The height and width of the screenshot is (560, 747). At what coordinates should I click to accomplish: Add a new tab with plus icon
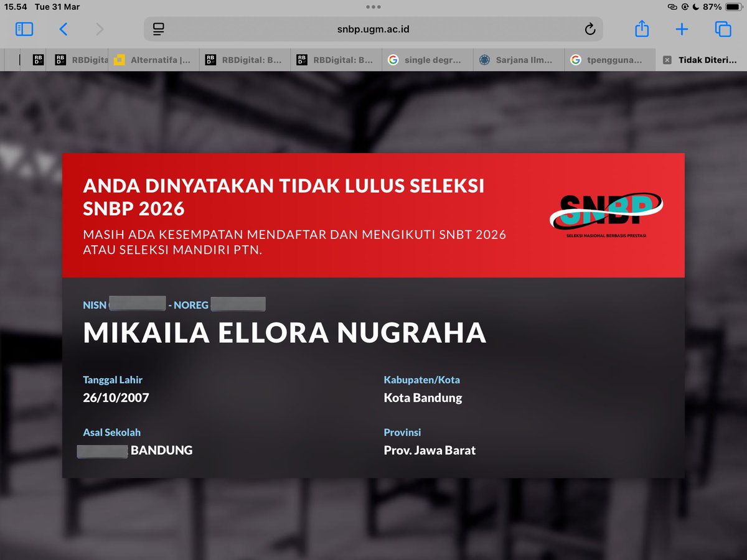[x=682, y=29]
